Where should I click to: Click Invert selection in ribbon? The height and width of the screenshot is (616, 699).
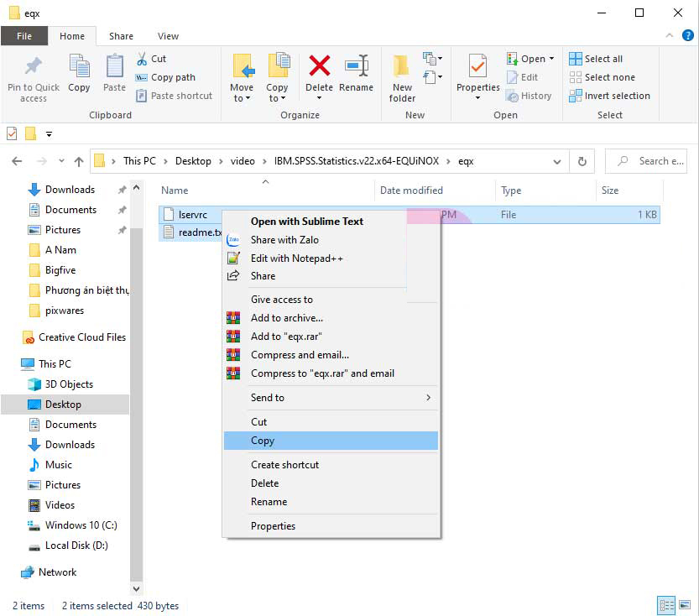609,96
